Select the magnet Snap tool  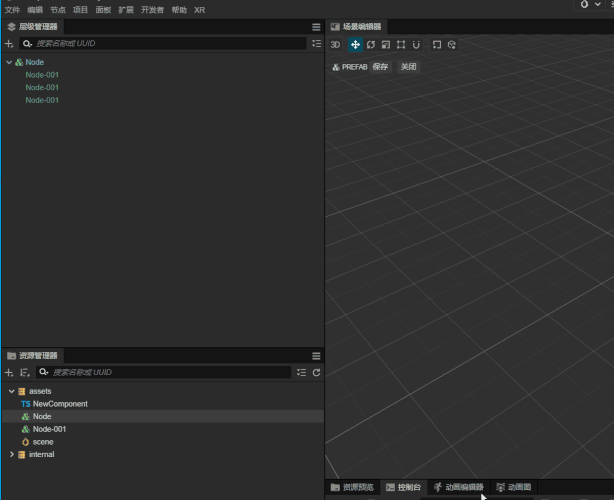[416, 45]
